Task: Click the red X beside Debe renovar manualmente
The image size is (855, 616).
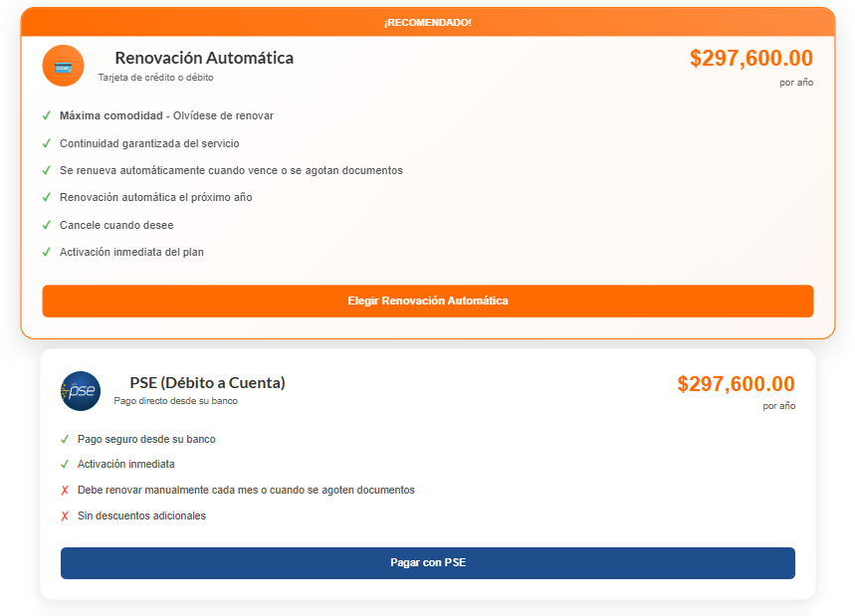Action: coord(65,490)
